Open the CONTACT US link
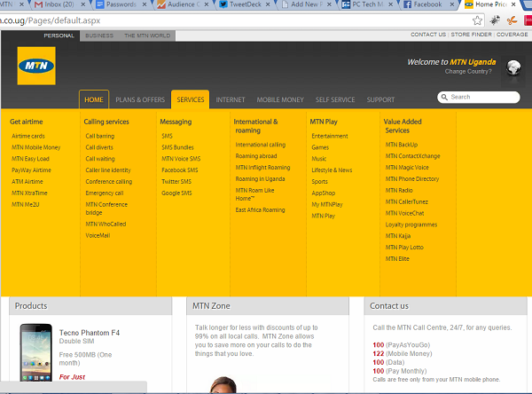This screenshot has width=532, height=394. pyautogui.click(x=428, y=35)
